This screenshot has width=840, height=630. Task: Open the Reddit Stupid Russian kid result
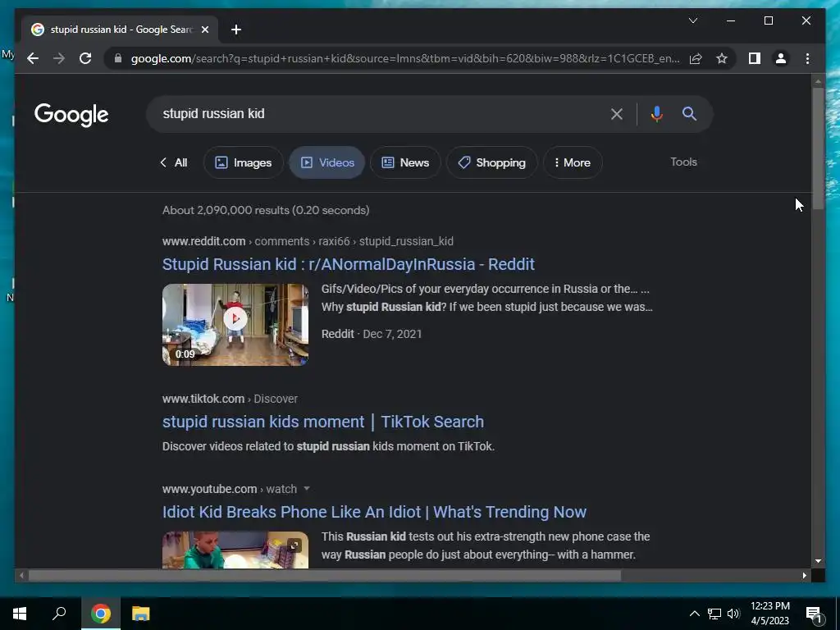coord(348,264)
